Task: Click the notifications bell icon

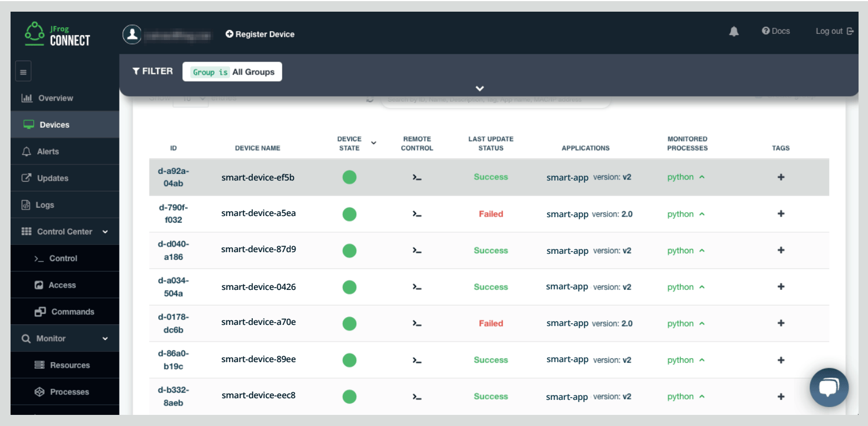Action: tap(734, 32)
